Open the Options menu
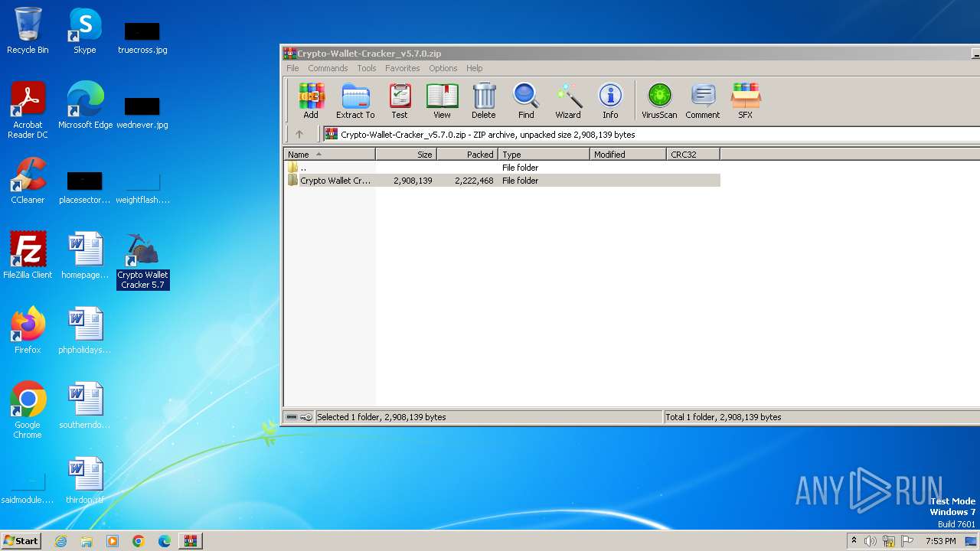This screenshot has height=551, width=980. coord(443,68)
